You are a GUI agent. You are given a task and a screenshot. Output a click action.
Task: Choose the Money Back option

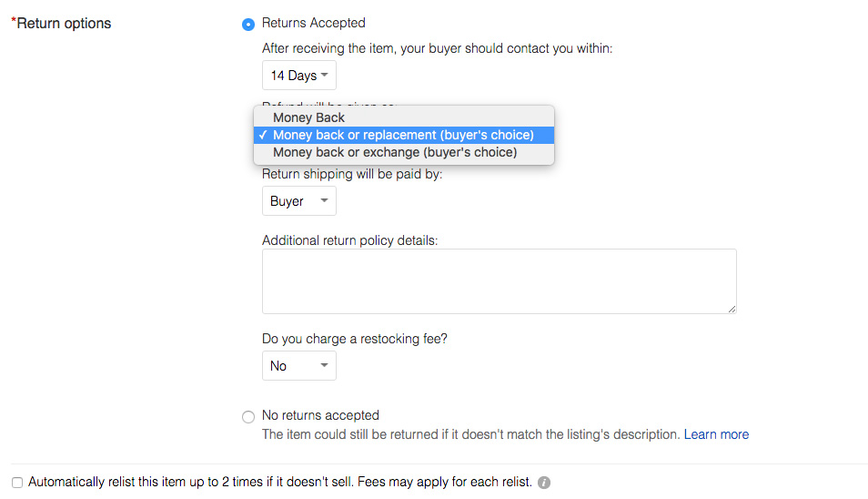click(309, 117)
